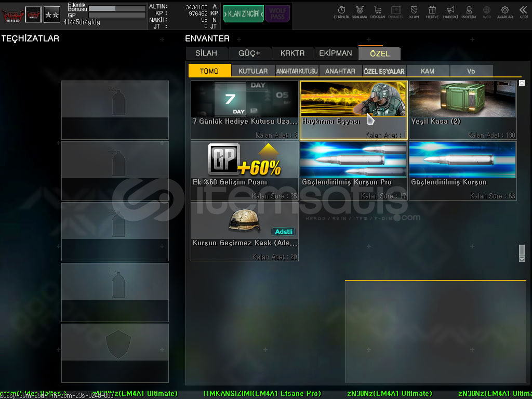The height and width of the screenshot is (399, 532).
Task: Select the TÜMÜ filter tab
Action: (x=209, y=71)
